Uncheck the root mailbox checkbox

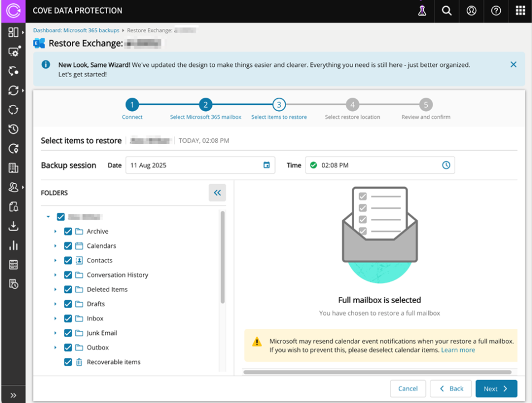tap(61, 217)
